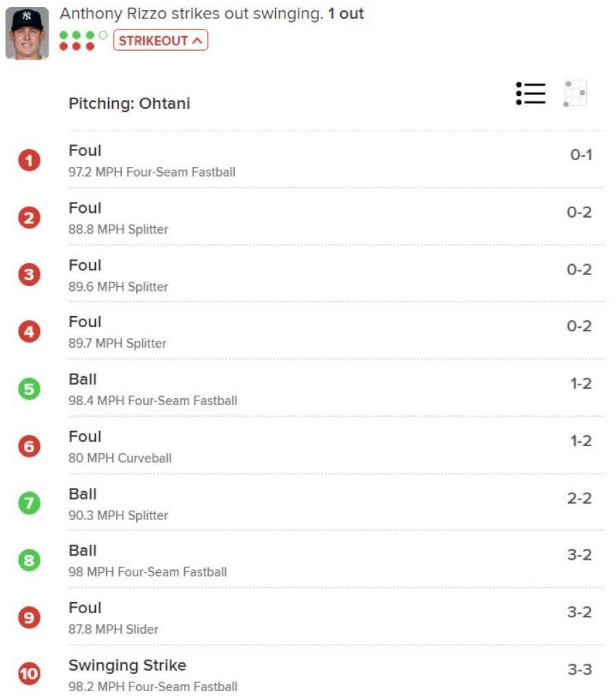Select pitch number 6 red circle
This screenshot has height=698, width=616.
[29, 446]
